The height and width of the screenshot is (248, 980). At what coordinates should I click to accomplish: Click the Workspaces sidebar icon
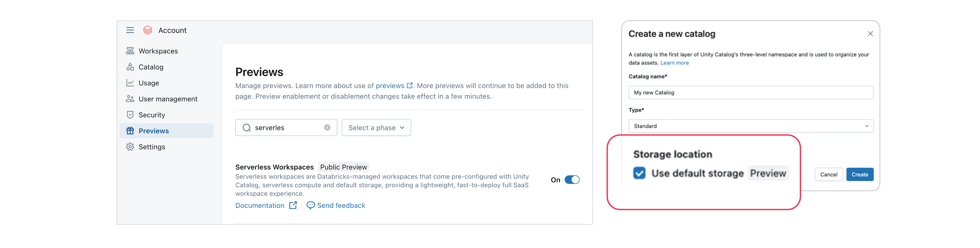130,51
